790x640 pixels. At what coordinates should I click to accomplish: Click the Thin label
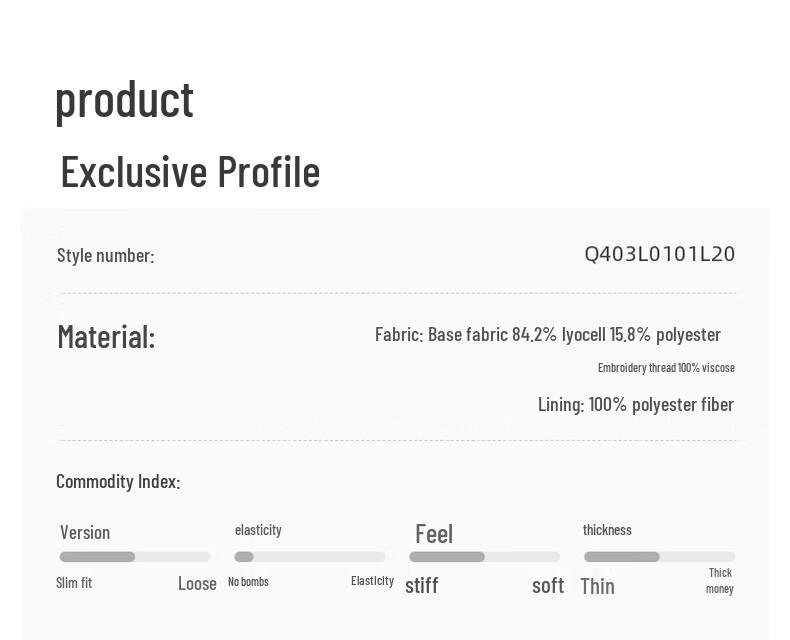(x=597, y=586)
